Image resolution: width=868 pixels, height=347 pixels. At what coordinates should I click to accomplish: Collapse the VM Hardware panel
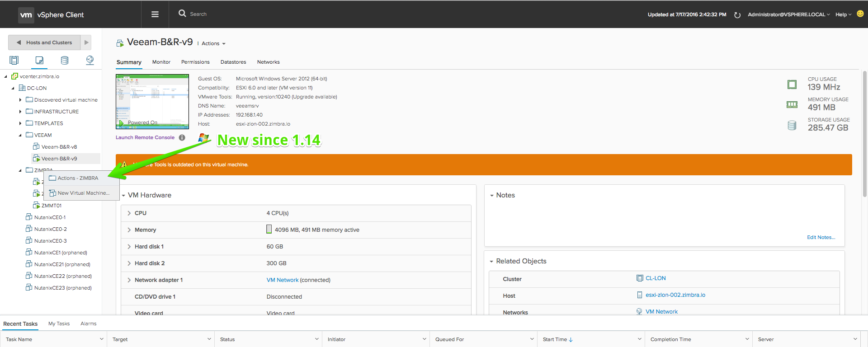click(123, 196)
